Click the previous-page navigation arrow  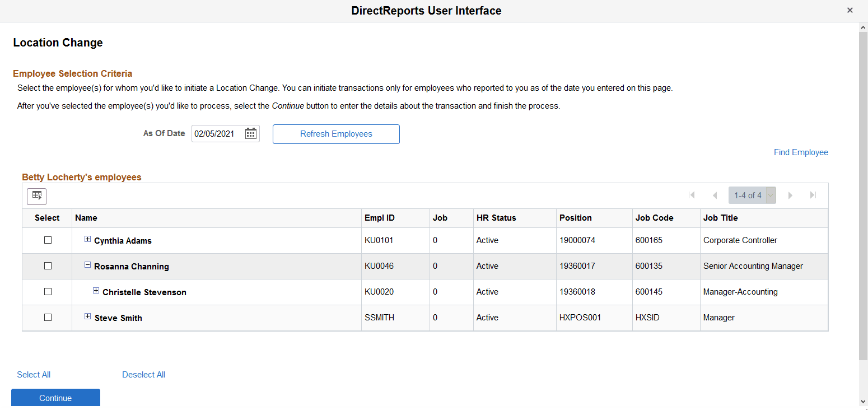click(715, 195)
